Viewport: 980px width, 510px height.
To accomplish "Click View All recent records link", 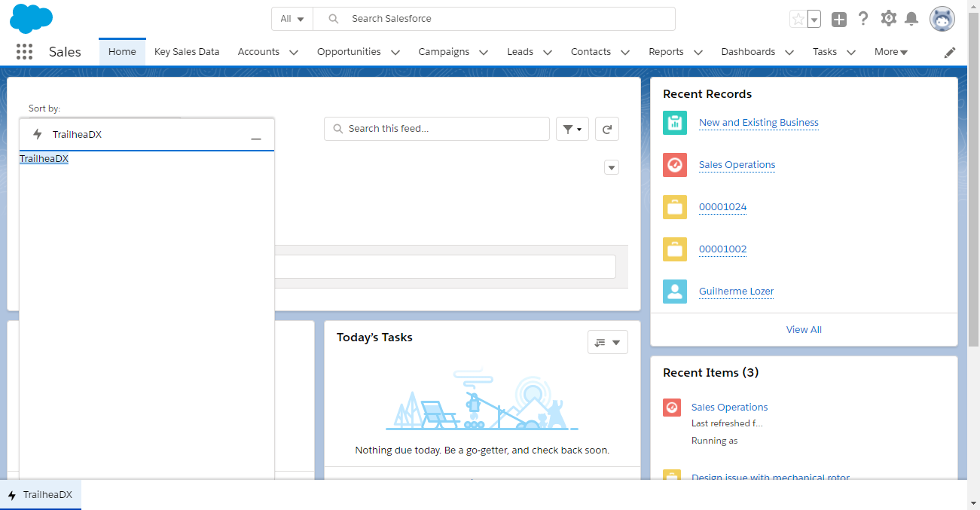I will [804, 329].
